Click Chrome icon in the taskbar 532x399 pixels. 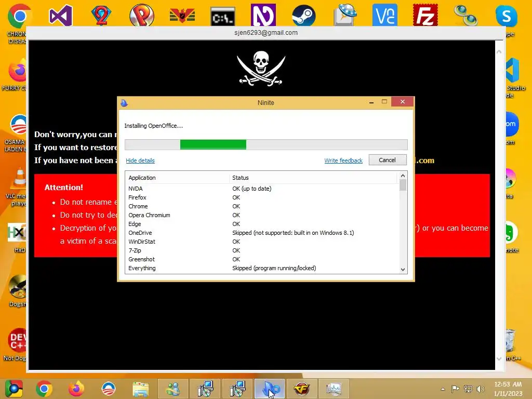pos(44,389)
